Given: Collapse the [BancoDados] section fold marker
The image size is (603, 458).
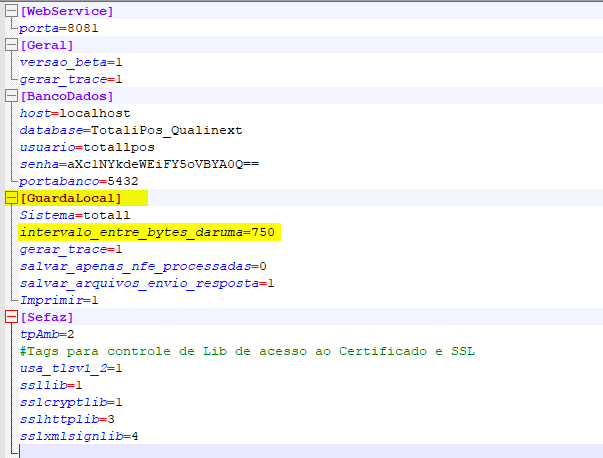Looking at the screenshot, I should click(x=12, y=96).
